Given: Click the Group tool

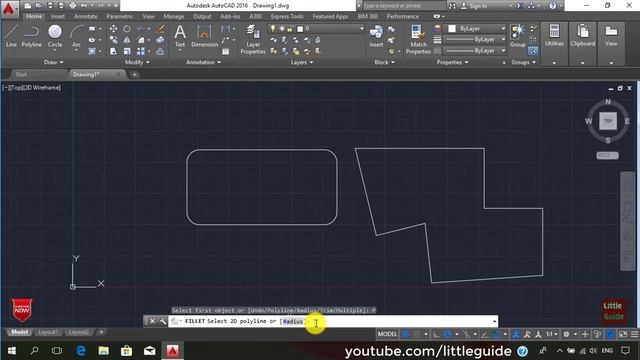Looking at the screenshot, I should click(518, 36).
